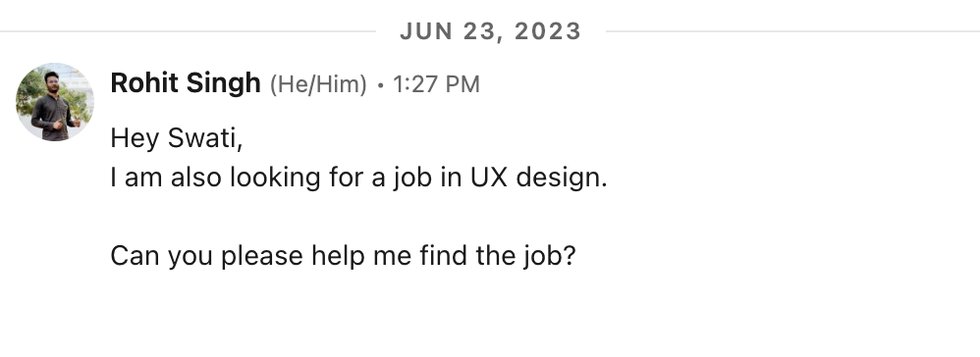Click the divider line left of the date

[x=188, y=31]
